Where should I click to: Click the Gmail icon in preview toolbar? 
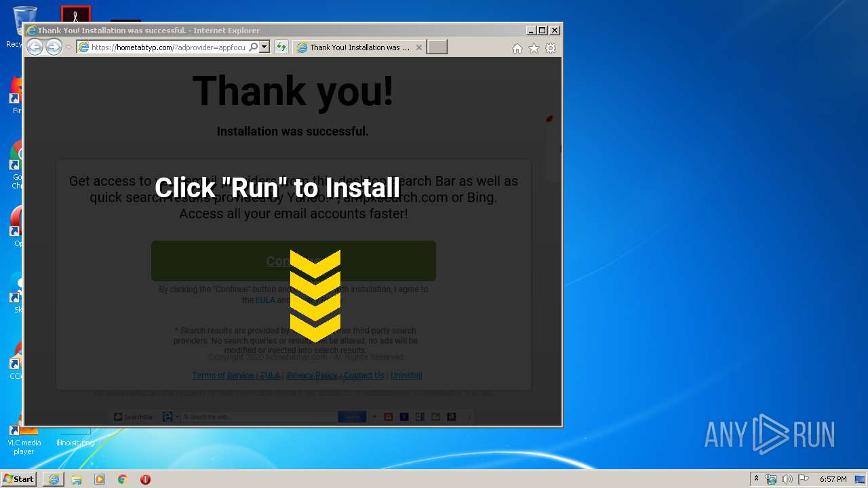389,417
